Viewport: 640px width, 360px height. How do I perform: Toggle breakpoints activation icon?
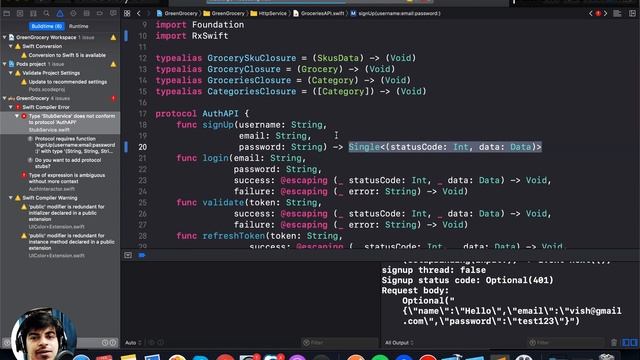tap(142, 255)
